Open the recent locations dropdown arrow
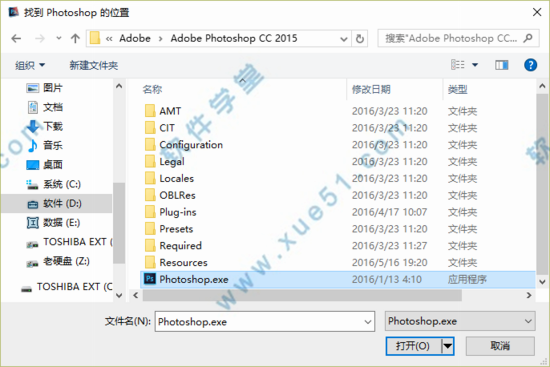550x367 pixels. coord(59,38)
